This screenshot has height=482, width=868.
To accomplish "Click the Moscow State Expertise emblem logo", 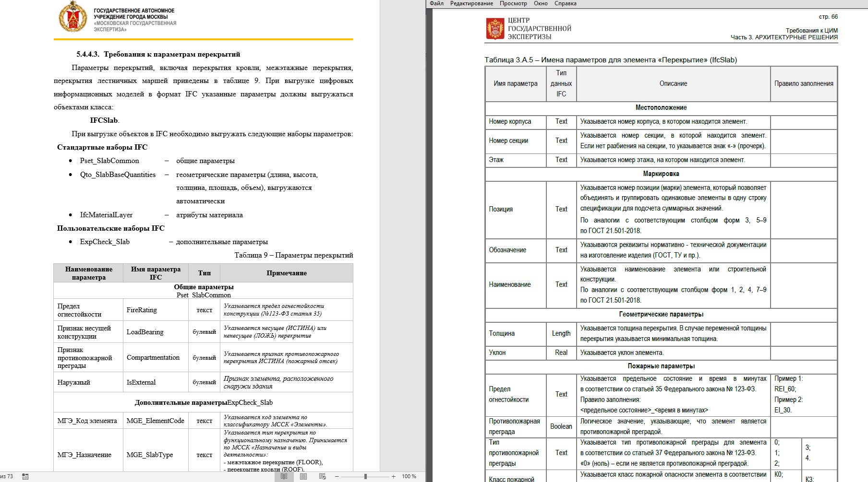I will pos(72,17).
